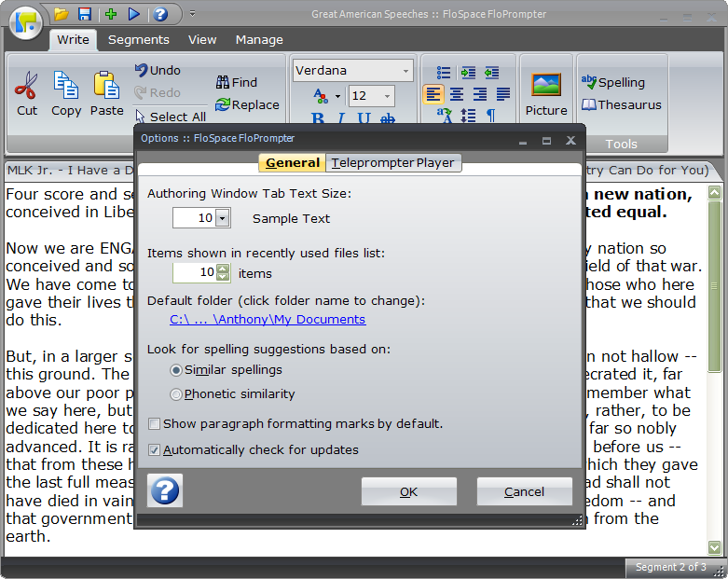Click OK in the Options dialog
The height and width of the screenshot is (579, 728).
[408, 491]
